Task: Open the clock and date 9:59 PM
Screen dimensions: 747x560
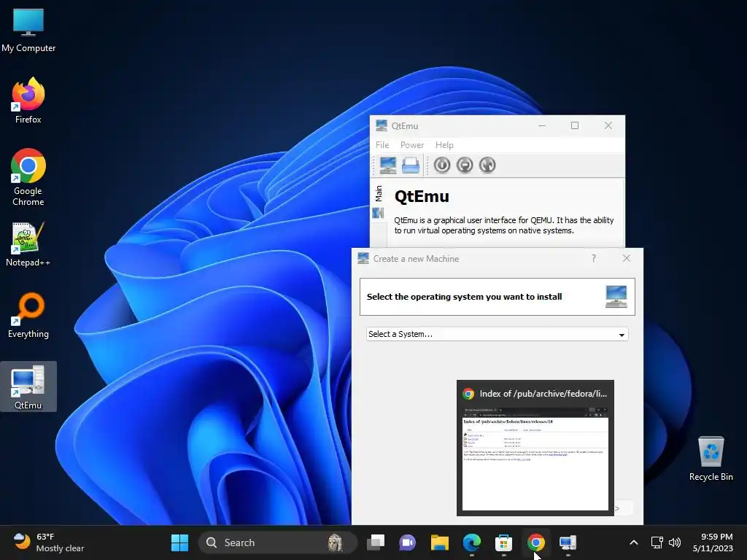Action: [x=713, y=542]
